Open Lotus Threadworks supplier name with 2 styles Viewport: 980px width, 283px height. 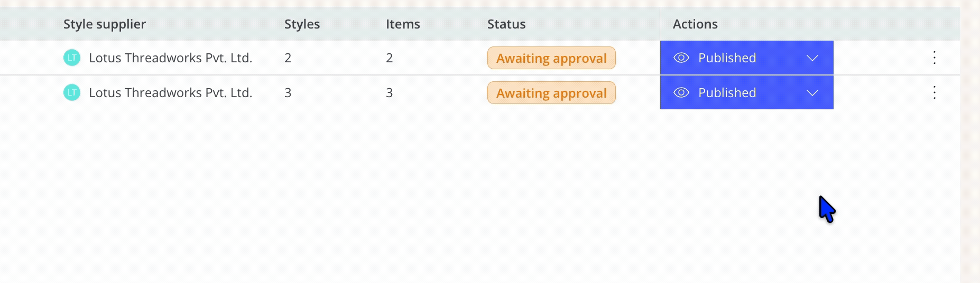click(x=170, y=58)
